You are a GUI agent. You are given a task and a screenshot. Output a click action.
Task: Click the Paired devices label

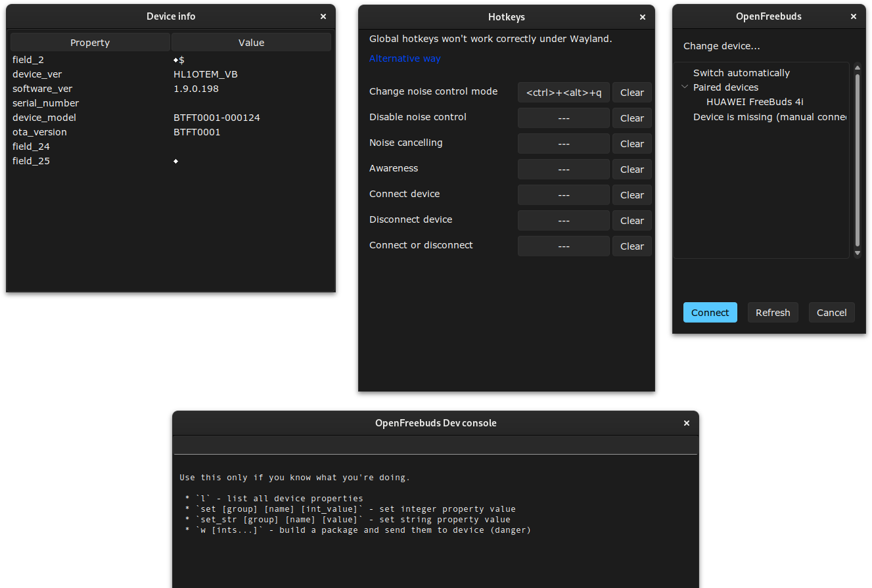point(725,87)
